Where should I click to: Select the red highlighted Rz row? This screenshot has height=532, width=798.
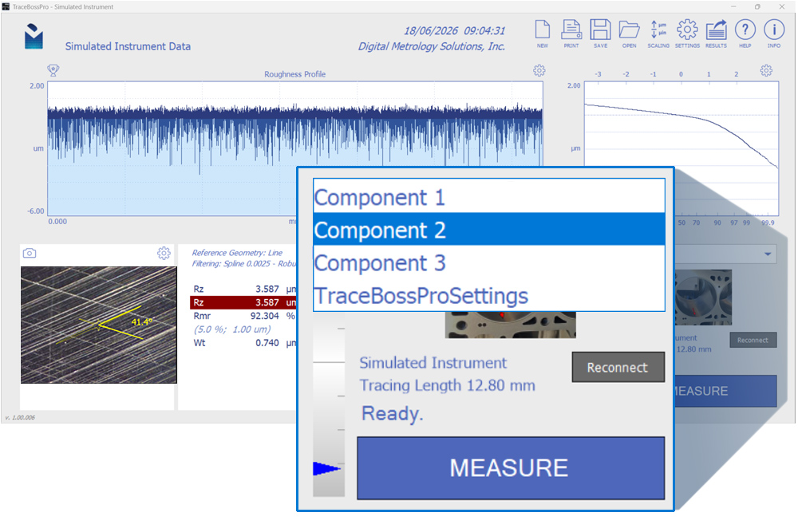click(243, 302)
